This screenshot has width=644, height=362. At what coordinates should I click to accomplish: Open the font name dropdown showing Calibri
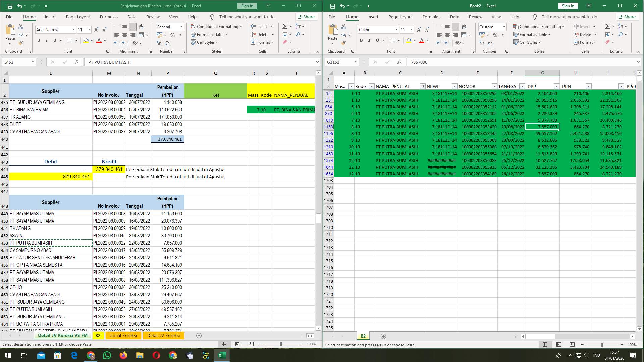click(397, 29)
